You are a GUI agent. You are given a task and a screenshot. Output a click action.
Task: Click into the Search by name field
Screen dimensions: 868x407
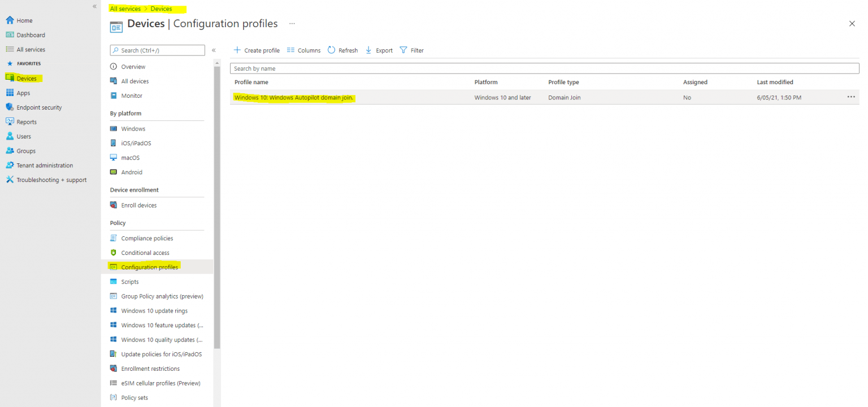pos(396,68)
